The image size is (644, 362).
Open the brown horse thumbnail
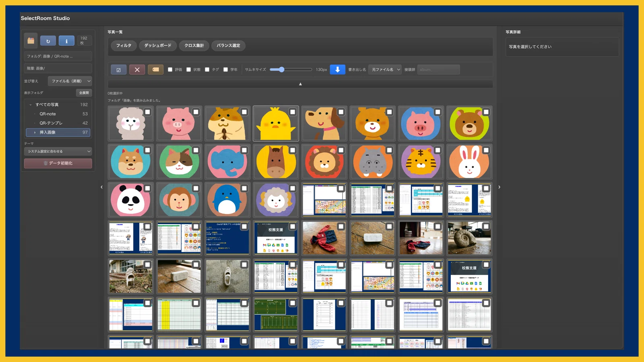coord(276,162)
